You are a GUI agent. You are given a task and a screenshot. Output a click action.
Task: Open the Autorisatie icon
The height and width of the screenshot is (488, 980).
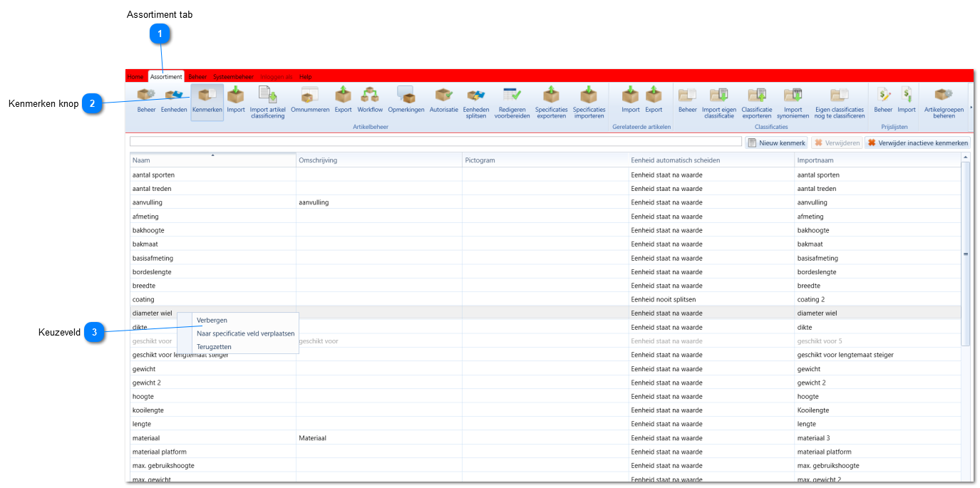(444, 100)
